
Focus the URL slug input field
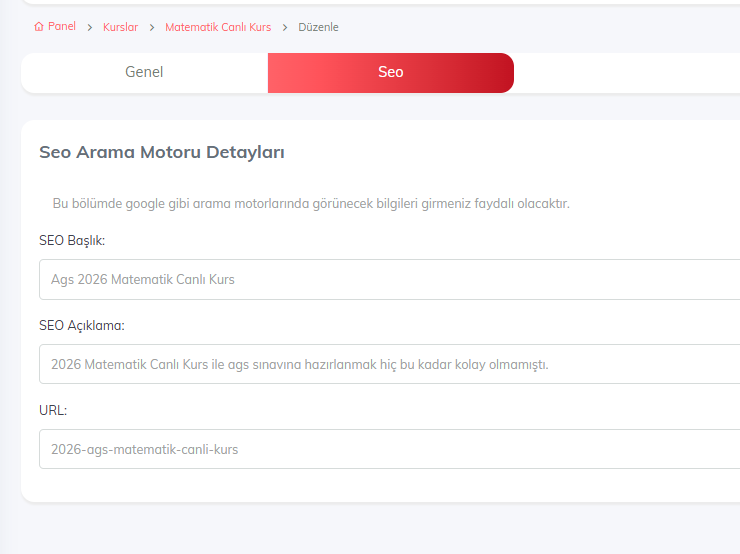[389, 449]
